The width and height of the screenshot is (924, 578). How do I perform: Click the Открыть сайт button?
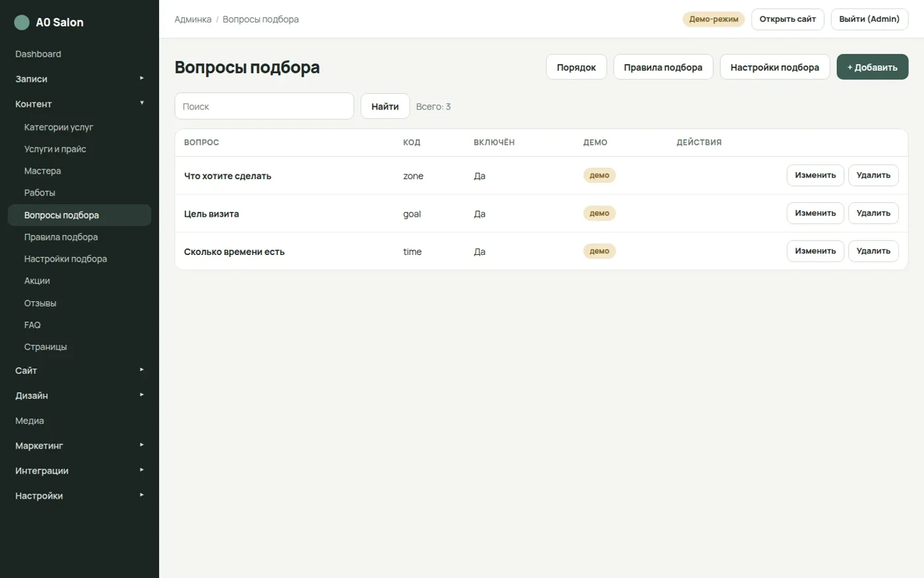(787, 19)
